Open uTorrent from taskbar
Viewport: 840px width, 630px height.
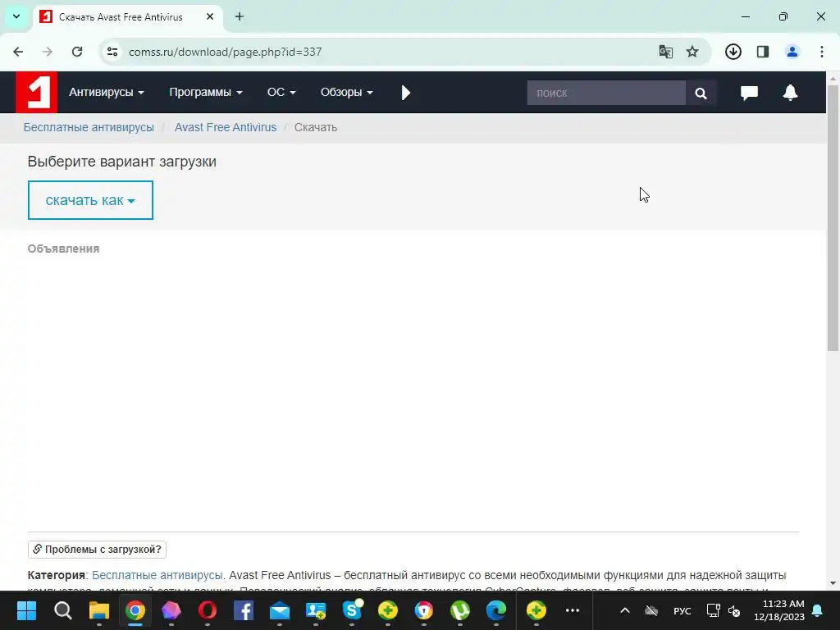(x=460, y=610)
